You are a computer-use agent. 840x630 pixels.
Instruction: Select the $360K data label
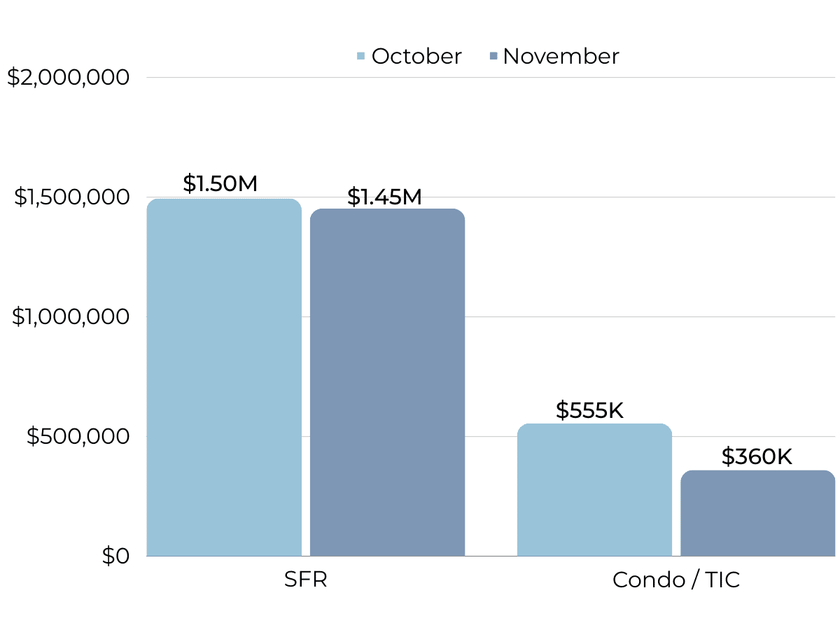(x=757, y=457)
